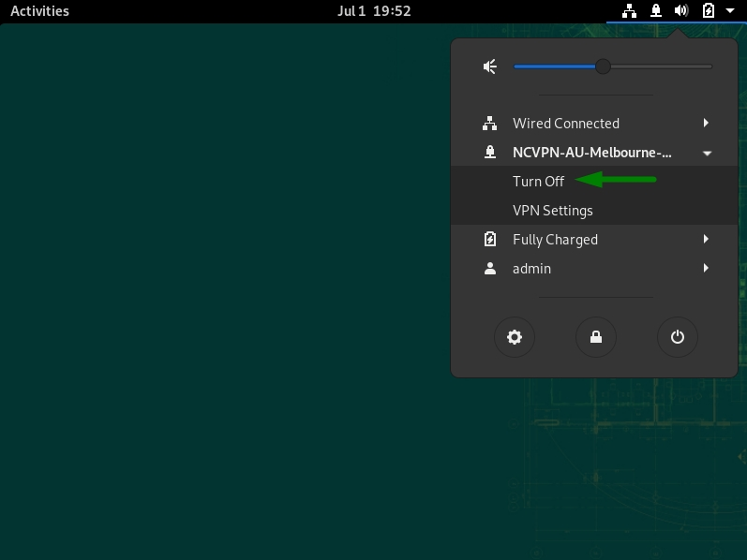747x560 pixels.
Task: Click the user icon beside admin
Action: click(x=490, y=268)
